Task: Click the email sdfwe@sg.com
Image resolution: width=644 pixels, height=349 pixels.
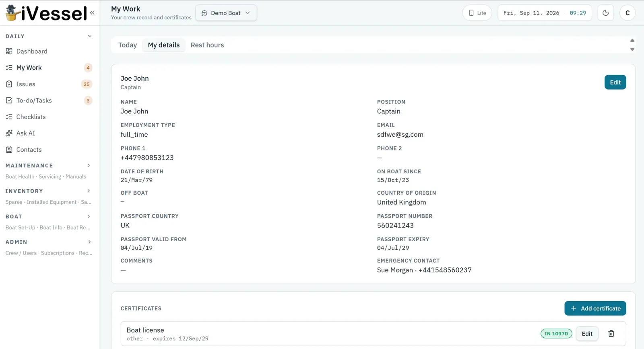Action: [400, 135]
